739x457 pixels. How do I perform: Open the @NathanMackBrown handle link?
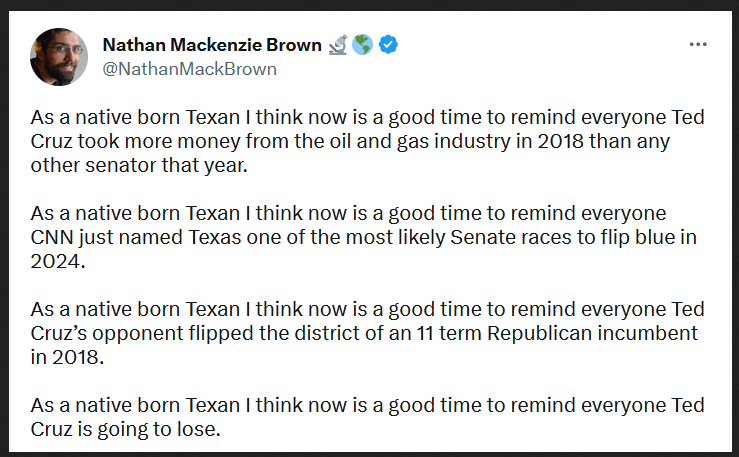(189, 69)
